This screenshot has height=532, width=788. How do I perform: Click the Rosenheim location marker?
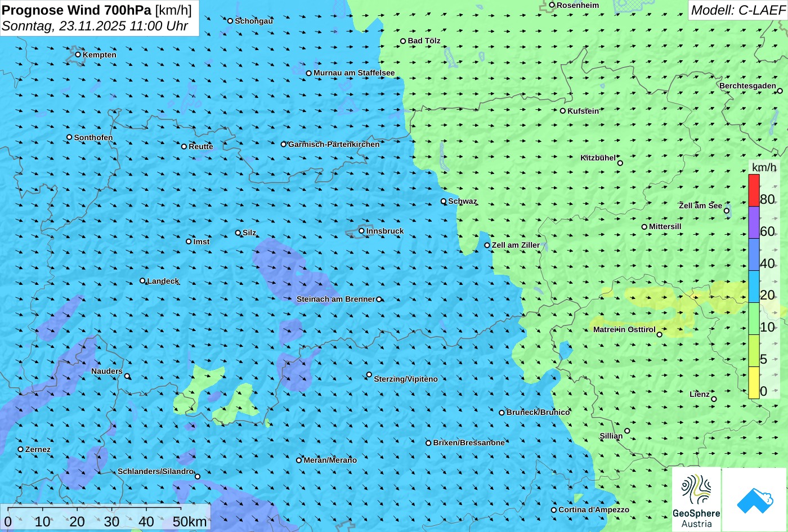(552, 5)
